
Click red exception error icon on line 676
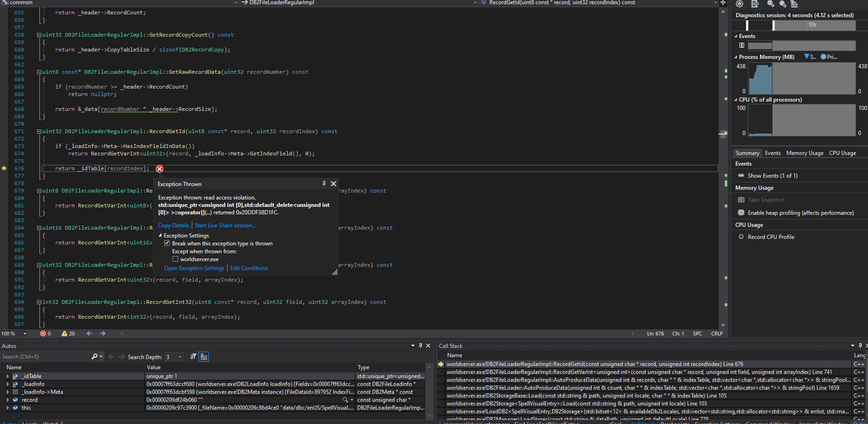160,169
